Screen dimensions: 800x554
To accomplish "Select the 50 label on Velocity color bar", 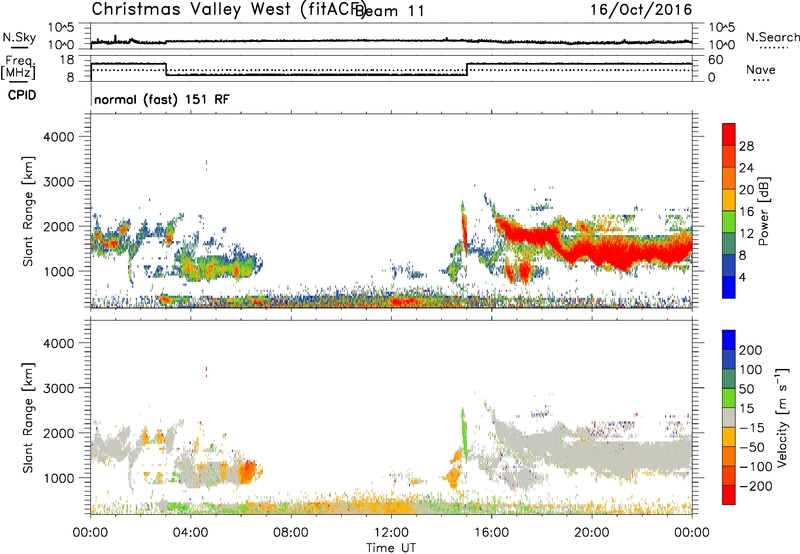I will click(746, 389).
